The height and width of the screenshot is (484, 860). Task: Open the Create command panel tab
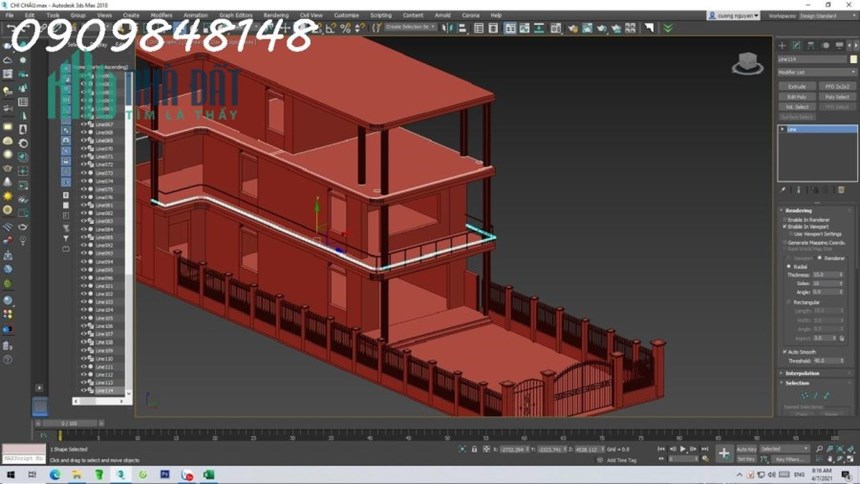(782, 46)
